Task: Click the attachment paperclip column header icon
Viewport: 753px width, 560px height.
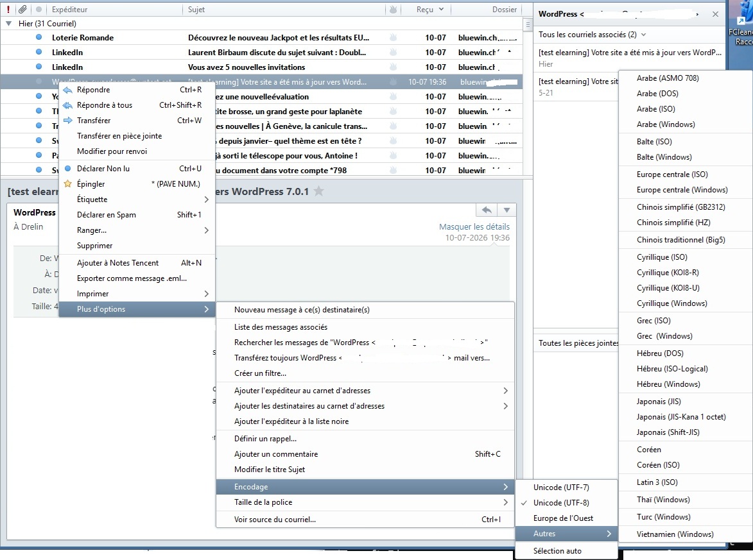Action: [22, 9]
